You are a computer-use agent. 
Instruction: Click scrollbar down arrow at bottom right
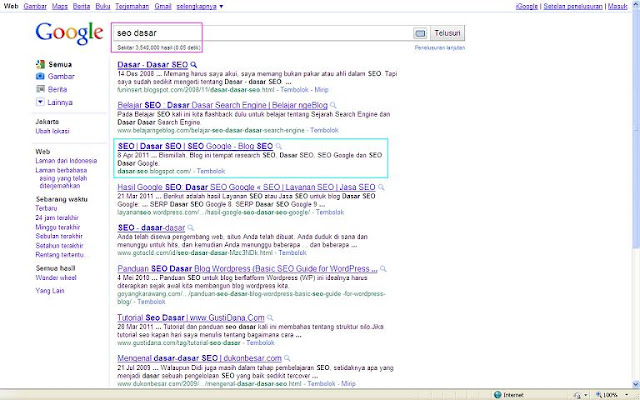636,384
